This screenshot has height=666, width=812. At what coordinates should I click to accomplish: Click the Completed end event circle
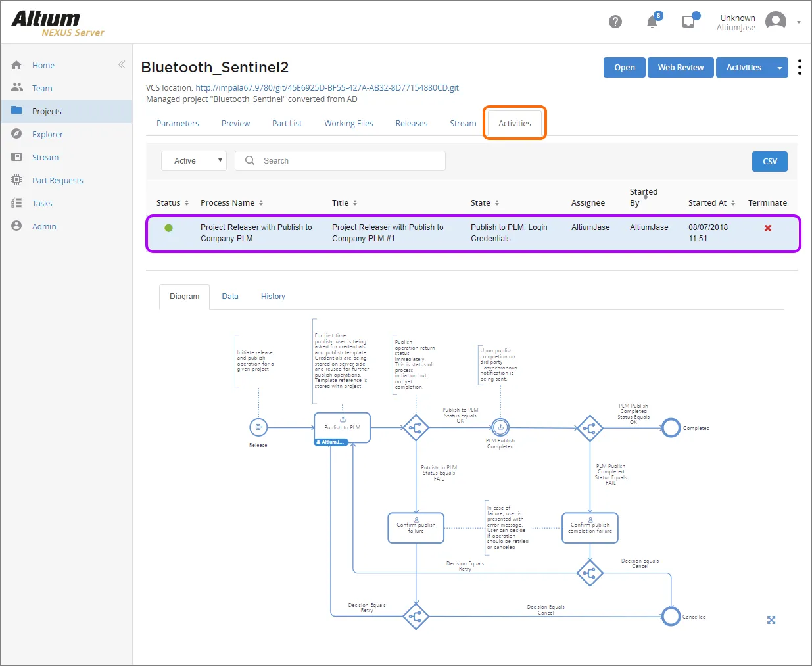point(671,428)
